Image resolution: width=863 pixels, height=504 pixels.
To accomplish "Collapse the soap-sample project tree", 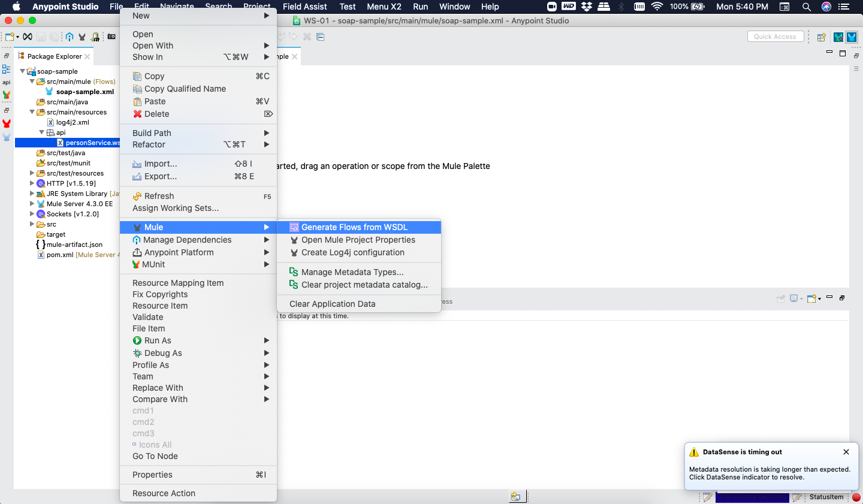I will [23, 71].
